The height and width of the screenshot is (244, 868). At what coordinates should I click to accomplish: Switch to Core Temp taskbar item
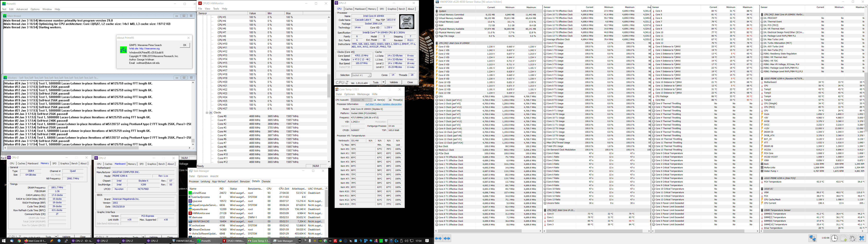point(258,241)
